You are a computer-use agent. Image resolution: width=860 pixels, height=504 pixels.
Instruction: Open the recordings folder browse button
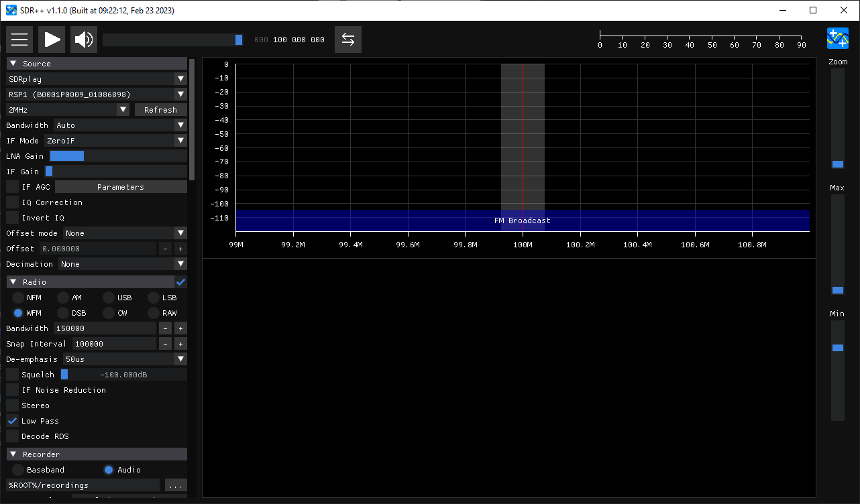[176, 485]
